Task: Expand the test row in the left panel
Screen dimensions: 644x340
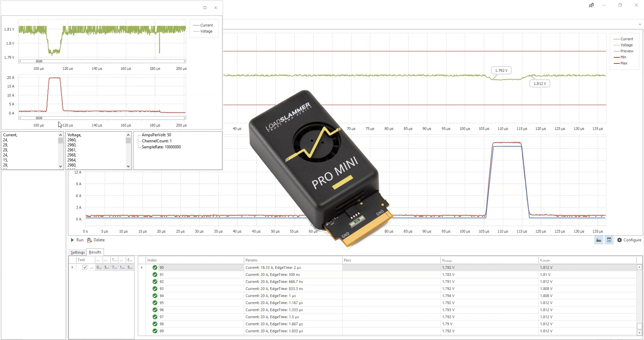Action: (72, 268)
